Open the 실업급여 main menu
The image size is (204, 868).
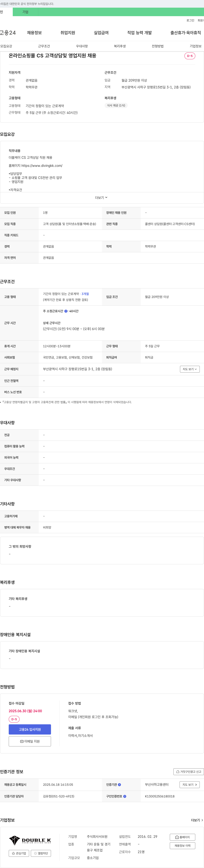pos(101,33)
